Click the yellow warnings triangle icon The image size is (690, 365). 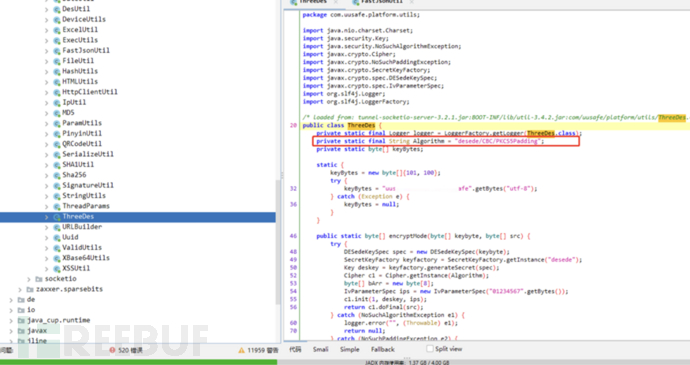(241, 350)
